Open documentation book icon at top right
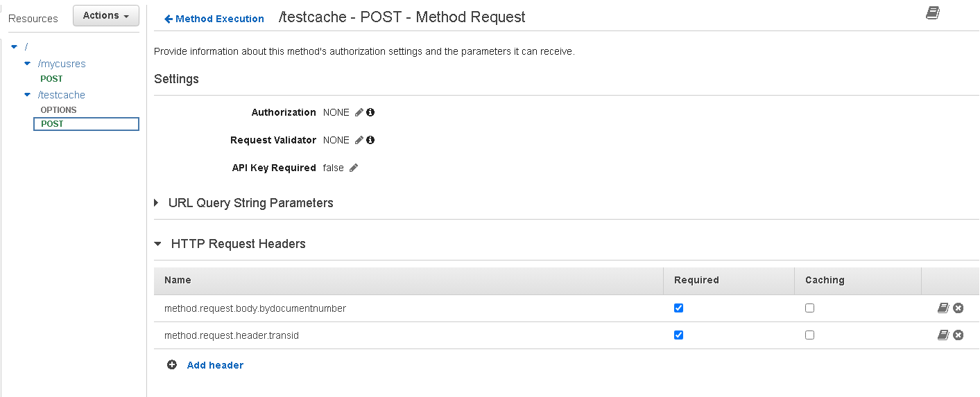Image resolution: width=980 pixels, height=397 pixels. pyautogui.click(x=933, y=13)
